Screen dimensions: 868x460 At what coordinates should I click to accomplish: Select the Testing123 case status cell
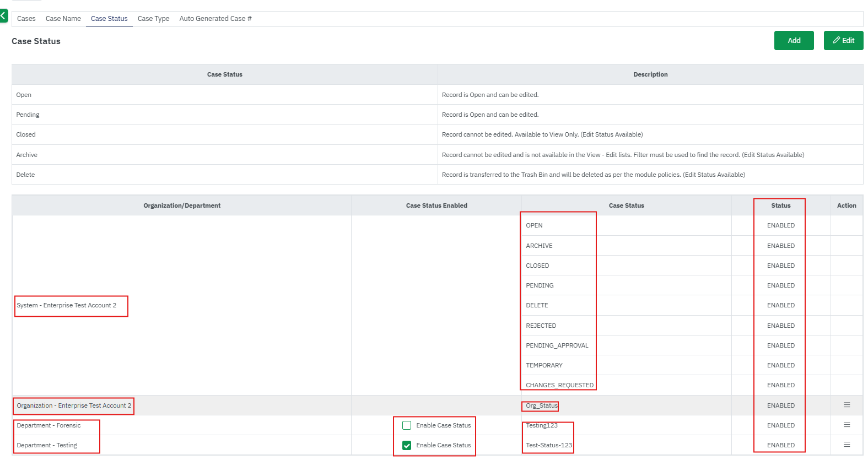click(541, 425)
